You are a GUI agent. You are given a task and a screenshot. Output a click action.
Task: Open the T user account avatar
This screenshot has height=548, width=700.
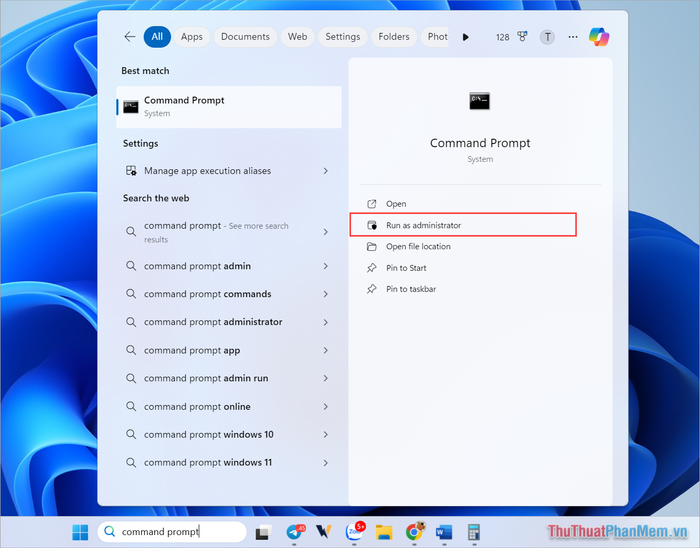(547, 37)
